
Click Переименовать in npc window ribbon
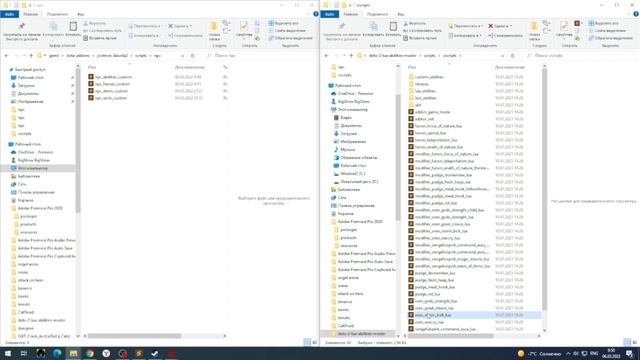[185, 36]
